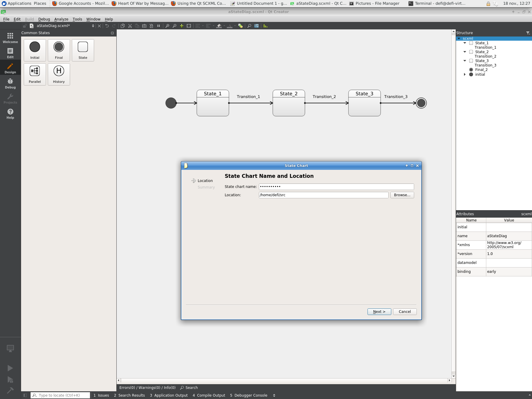Screen dimensions: 532x399
Task: Open the Analyze menu
Action: 61,19
